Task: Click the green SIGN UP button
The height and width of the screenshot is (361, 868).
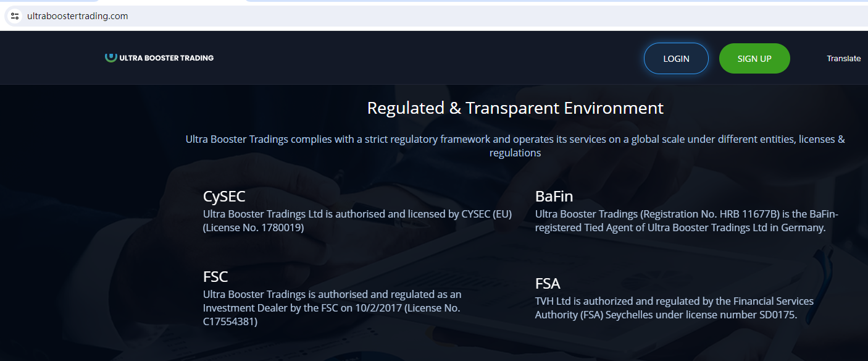Action: pos(754,59)
